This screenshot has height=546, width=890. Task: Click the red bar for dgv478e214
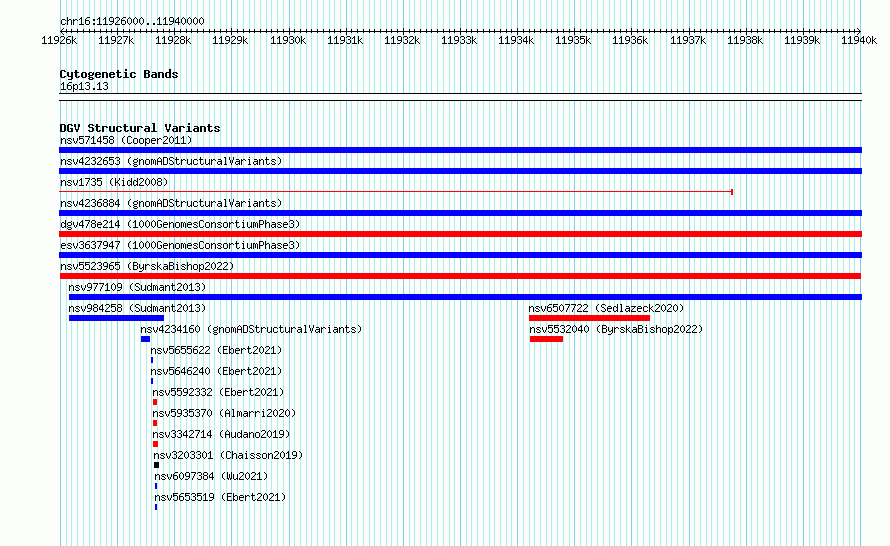[460, 234]
